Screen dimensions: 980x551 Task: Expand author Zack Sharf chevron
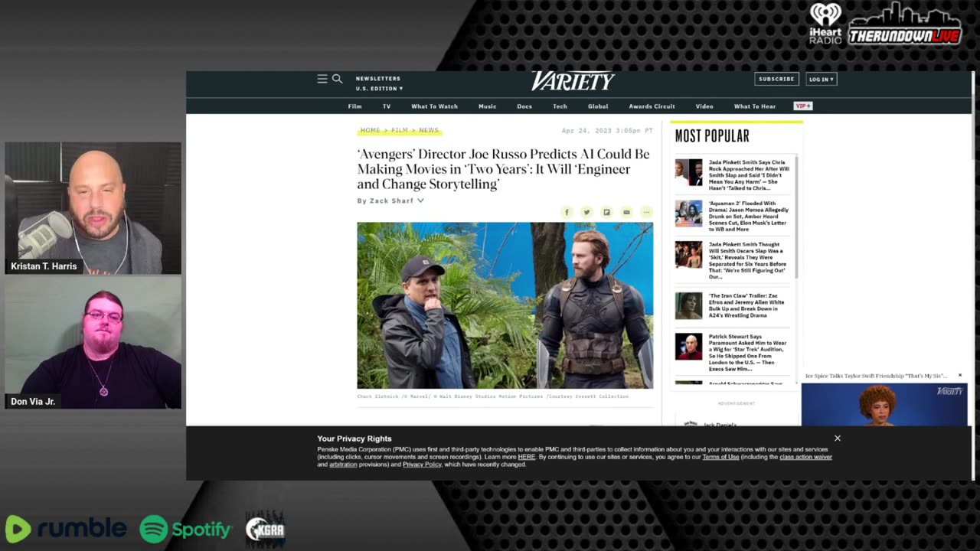click(420, 201)
